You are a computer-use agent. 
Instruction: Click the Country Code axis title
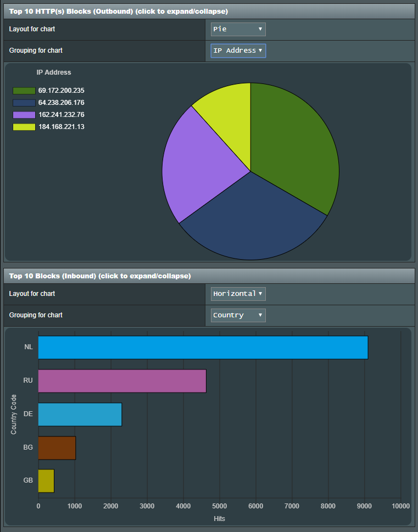(14, 415)
